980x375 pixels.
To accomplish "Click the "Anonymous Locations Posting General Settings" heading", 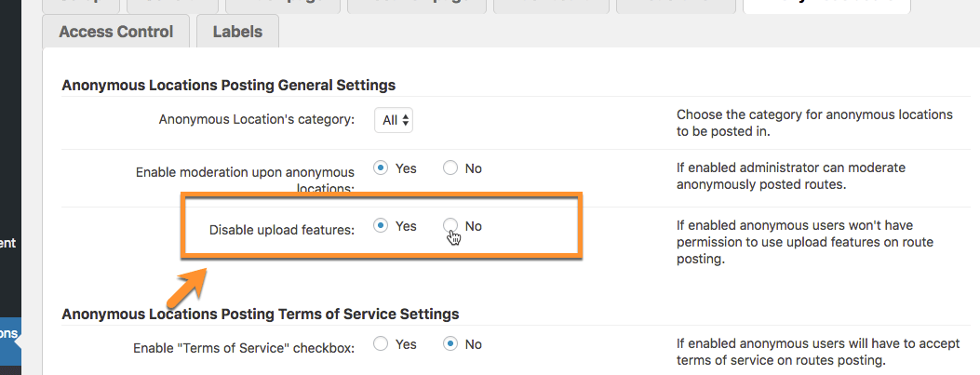I will 228,86.
